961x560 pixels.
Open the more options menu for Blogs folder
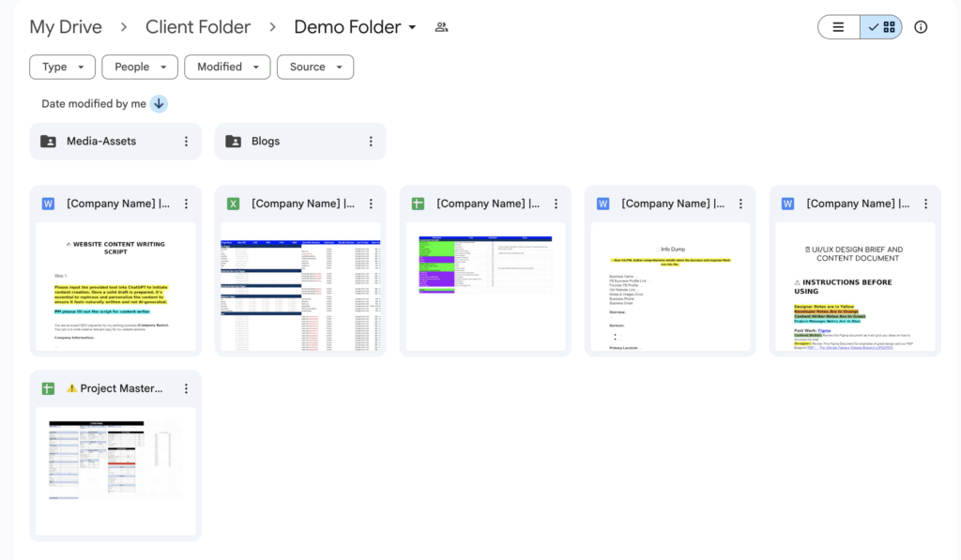(371, 142)
